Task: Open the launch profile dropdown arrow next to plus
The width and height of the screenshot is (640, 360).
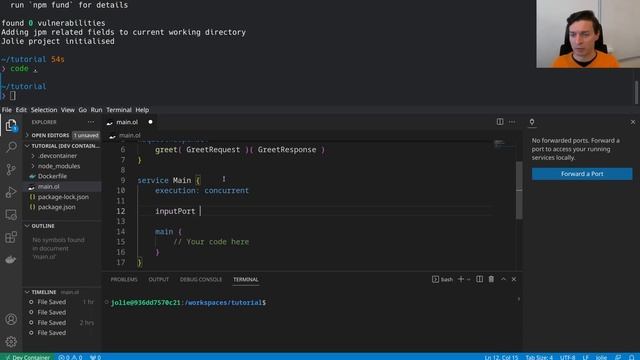Action: tap(468, 280)
